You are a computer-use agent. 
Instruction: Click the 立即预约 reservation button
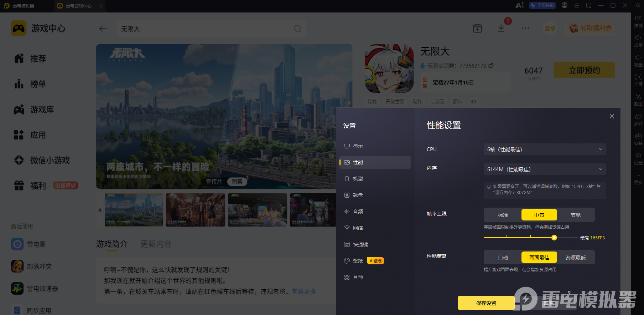(x=584, y=70)
